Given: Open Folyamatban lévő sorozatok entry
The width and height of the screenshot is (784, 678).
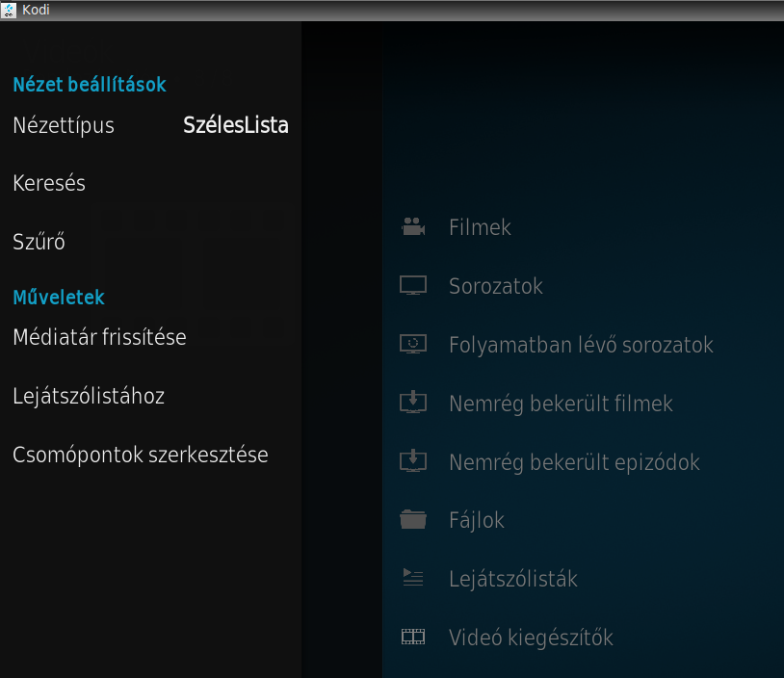Looking at the screenshot, I should click(583, 344).
